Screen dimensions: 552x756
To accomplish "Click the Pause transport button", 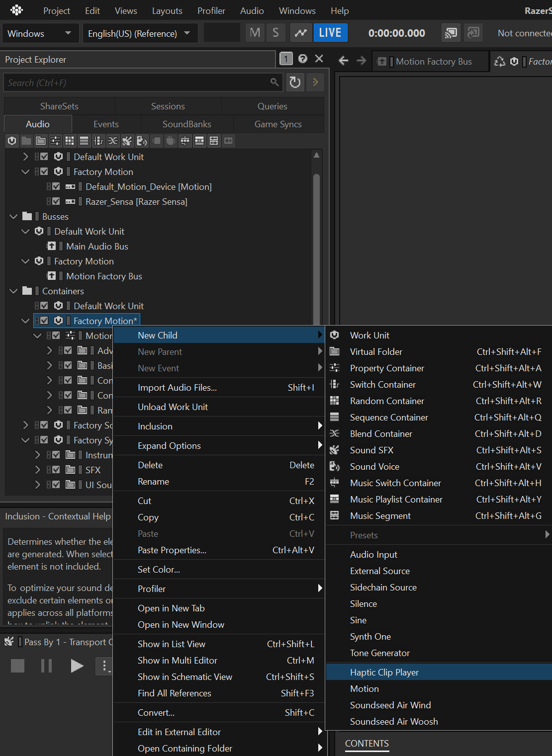I will pos(46,666).
